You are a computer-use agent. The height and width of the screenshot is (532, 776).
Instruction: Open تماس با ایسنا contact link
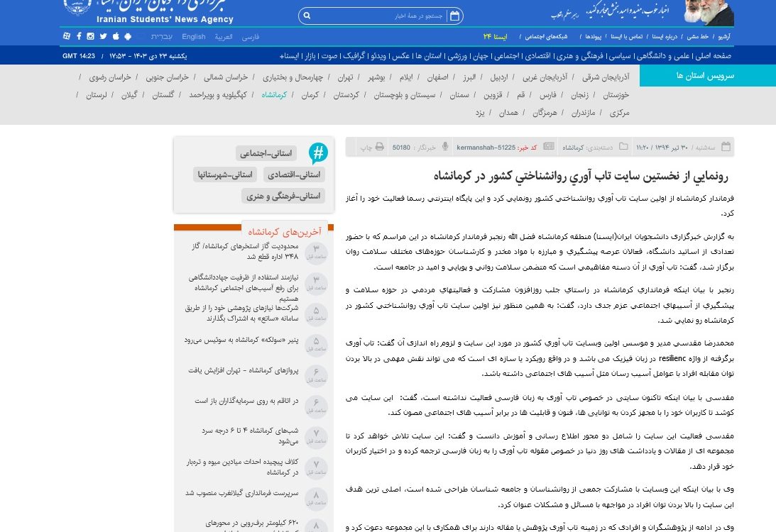click(x=626, y=37)
